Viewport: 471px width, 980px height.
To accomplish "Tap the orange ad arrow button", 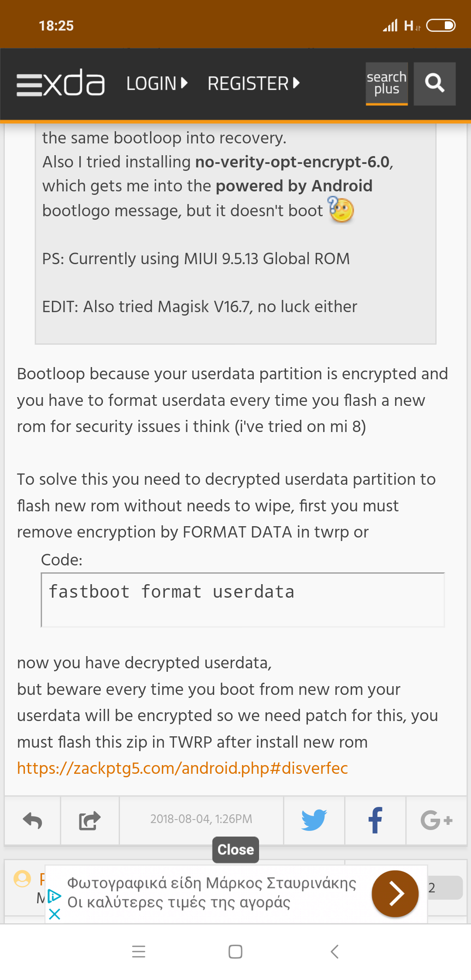I will [395, 894].
